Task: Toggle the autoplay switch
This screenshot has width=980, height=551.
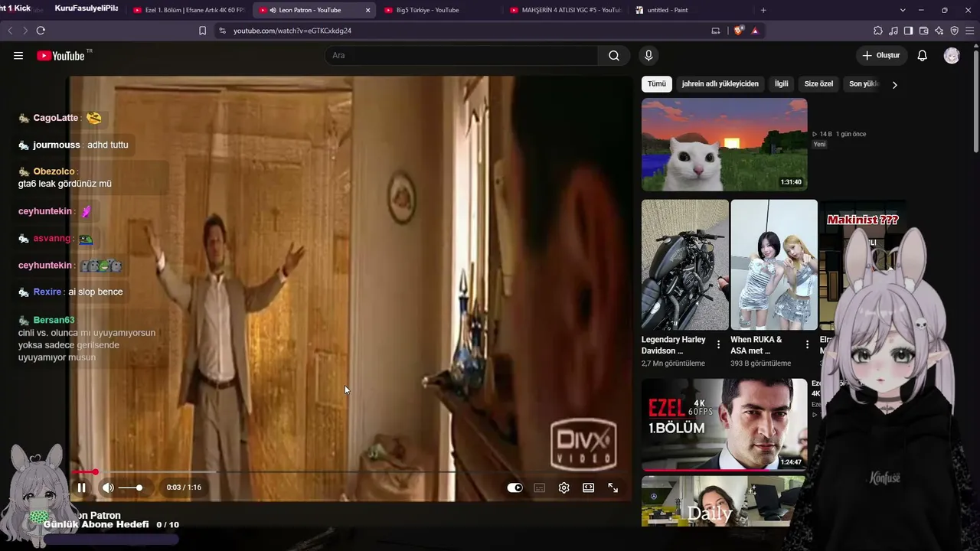Action: coord(514,487)
